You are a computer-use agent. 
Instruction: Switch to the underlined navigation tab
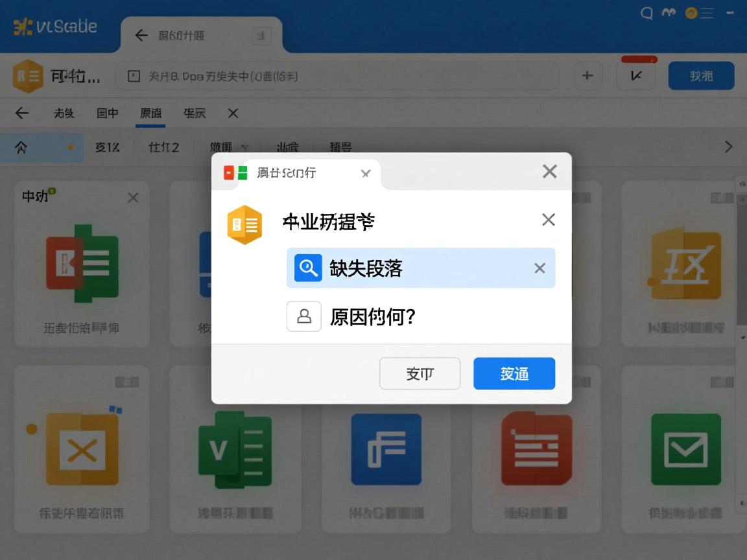[x=150, y=113]
